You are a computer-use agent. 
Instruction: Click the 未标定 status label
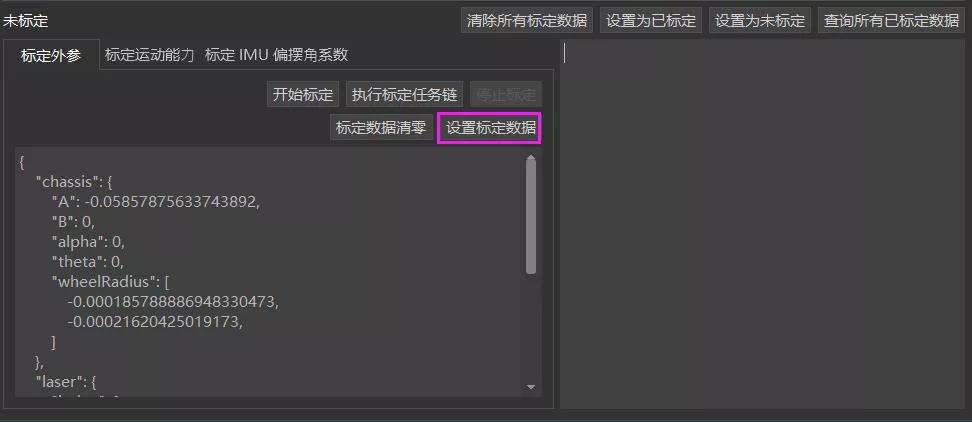click(25, 21)
